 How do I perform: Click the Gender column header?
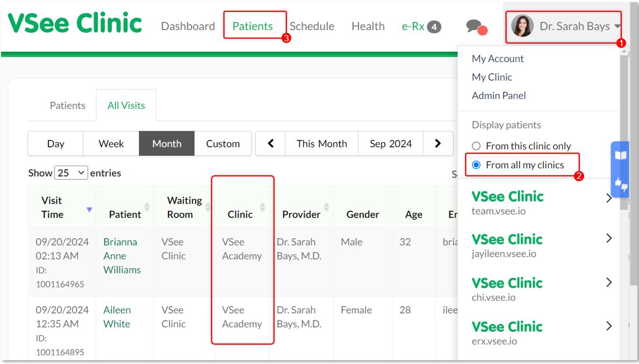pos(363,214)
